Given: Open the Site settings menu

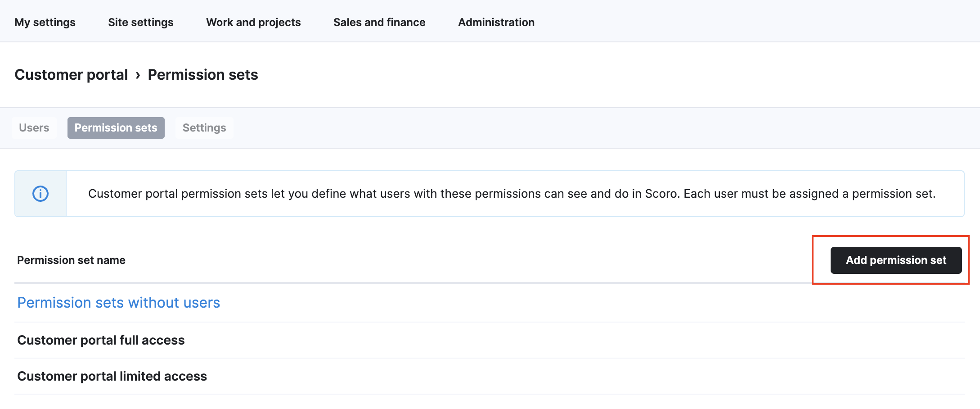Looking at the screenshot, I should click(140, 22).
